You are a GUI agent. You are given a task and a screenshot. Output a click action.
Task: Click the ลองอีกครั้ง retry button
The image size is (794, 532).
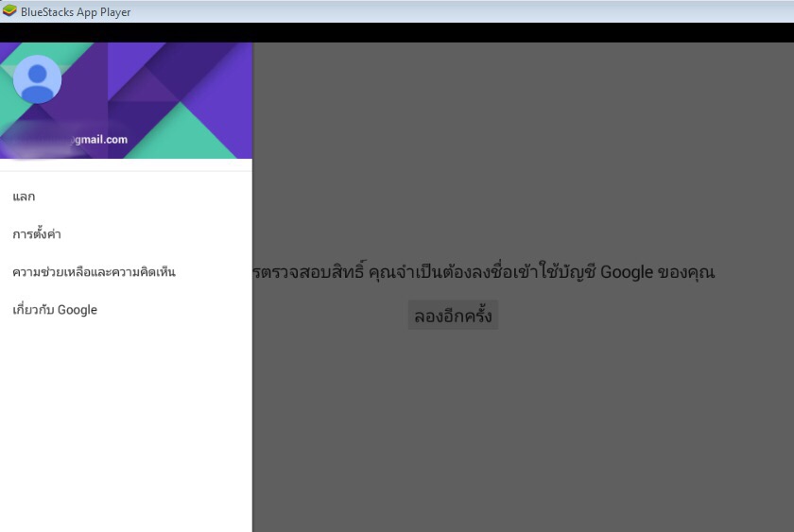(x=453, y=316)
